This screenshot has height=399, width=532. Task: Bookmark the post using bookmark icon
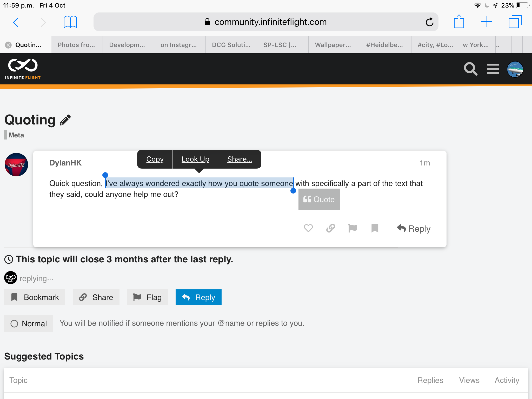[375, 228]
